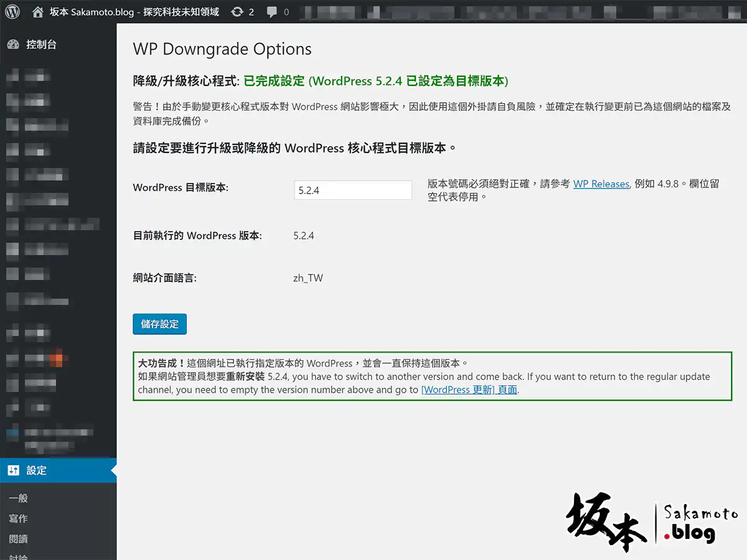Focus the WordPress 目標版本 input field
The width and height of the screenshot is (747, 560).
[x=352, y=190]
